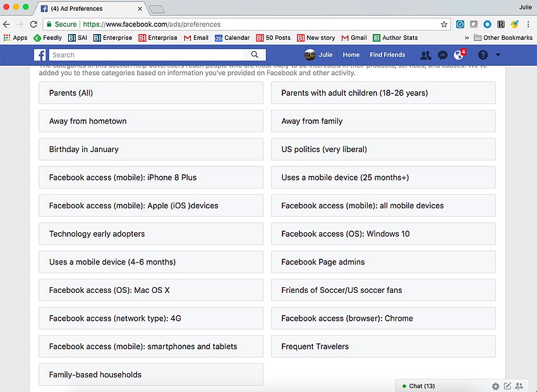Click the R extension icon
Screen dimensions: 537x392
[501, 24]
